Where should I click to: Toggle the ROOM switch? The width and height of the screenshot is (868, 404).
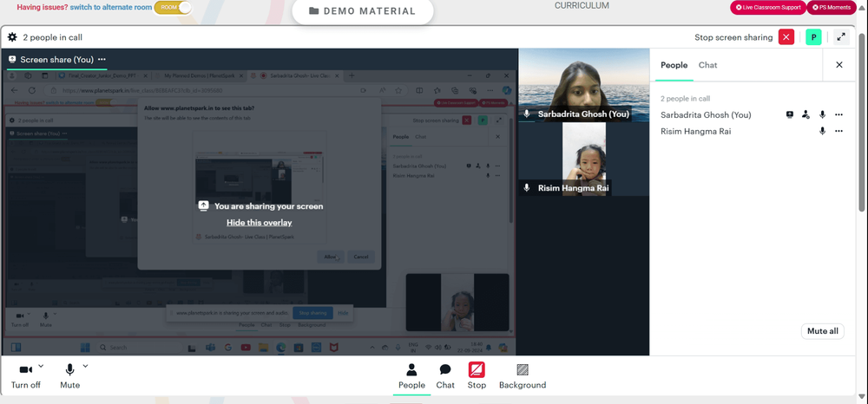click(173, 8)
